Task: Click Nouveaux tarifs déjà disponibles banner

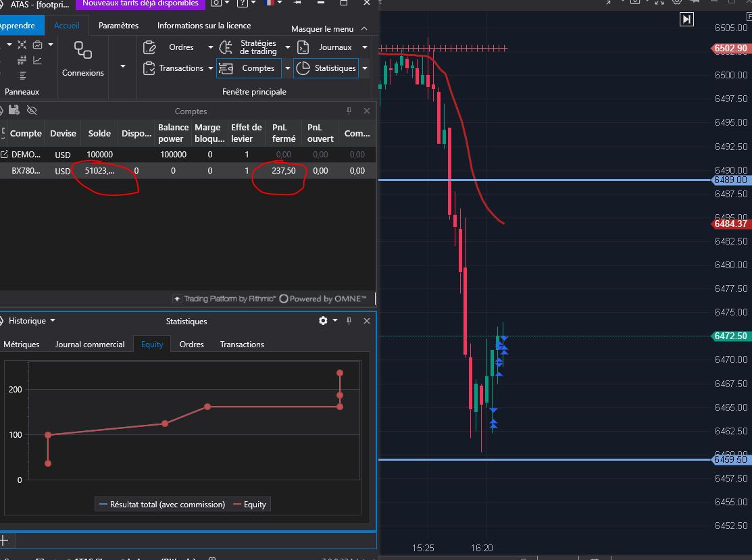Action: [x=141, y=4]
